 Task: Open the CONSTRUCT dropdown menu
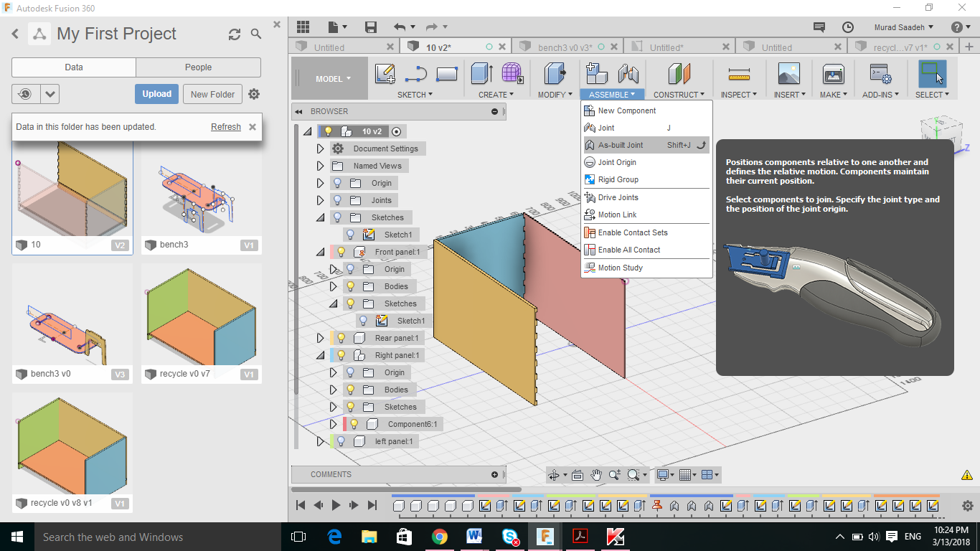678,95
